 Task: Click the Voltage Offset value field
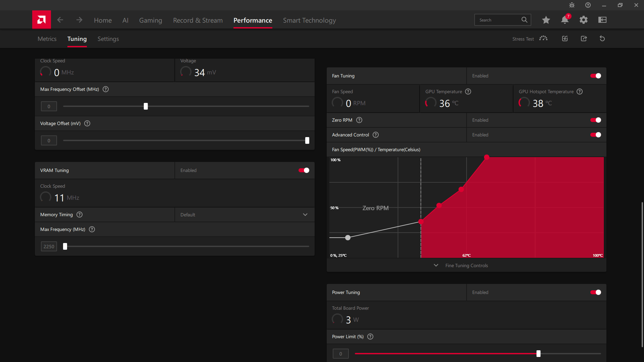[x=49, y=140]
